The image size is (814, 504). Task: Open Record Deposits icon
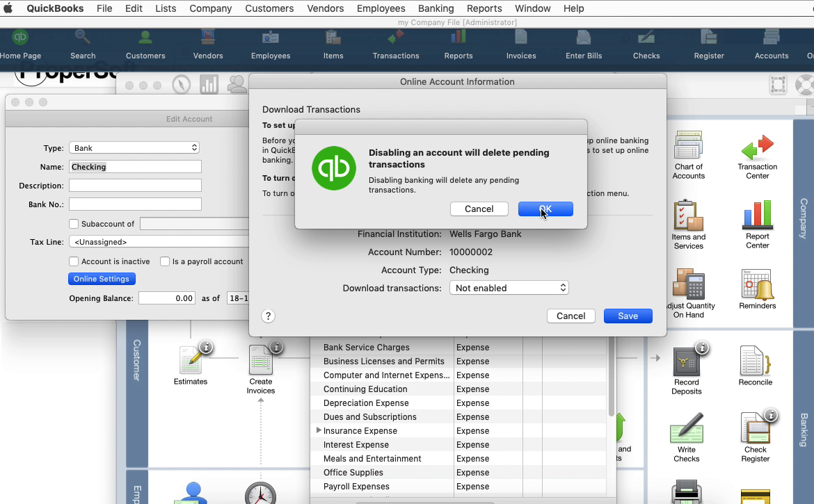[x=686, y=371]
